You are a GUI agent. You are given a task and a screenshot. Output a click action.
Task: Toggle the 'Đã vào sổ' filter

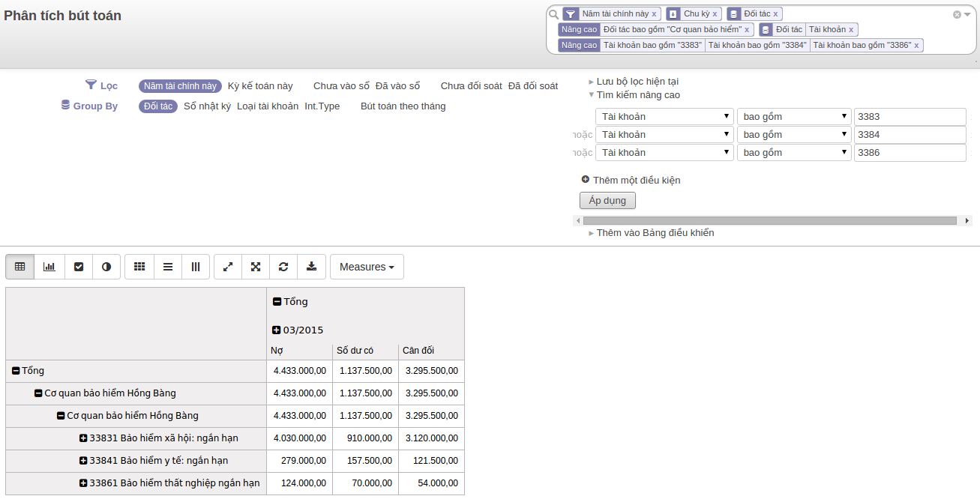point(397,86)
